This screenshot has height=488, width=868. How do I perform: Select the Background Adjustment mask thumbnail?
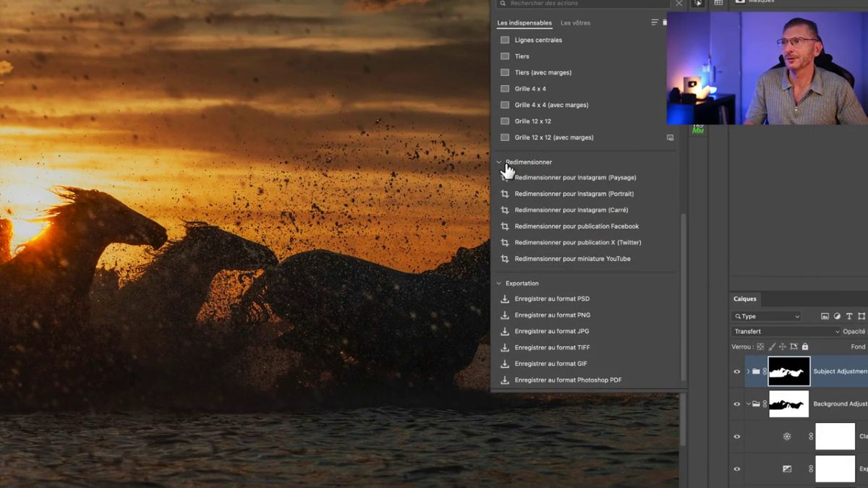tap(789, 404)
